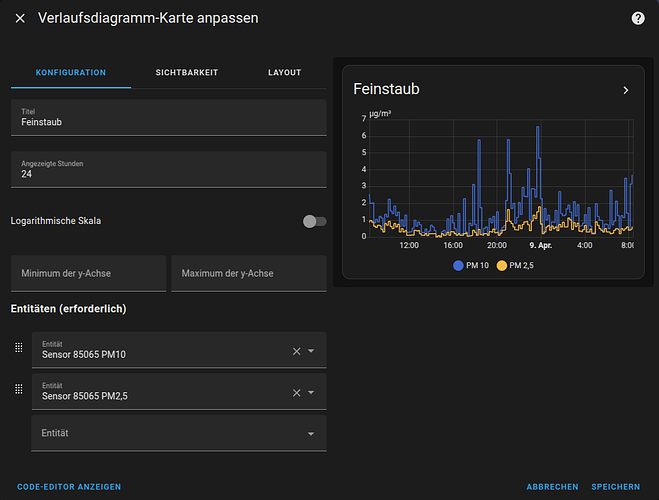Image resolution: width=659 pixels, height=500 pixels.
Task: Toggle the PM 2,5 legend series
Action: pos(515,266)
